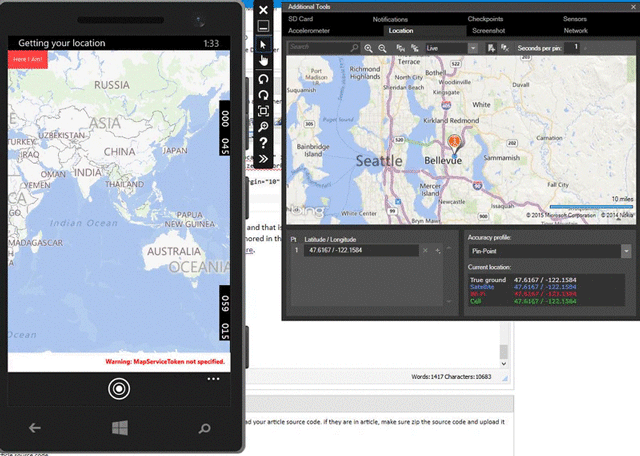The height and width of the screenshot is (456, 640).
Task: Click the Words: 1417 Characters status text
Action: click(x=451, y=377)
